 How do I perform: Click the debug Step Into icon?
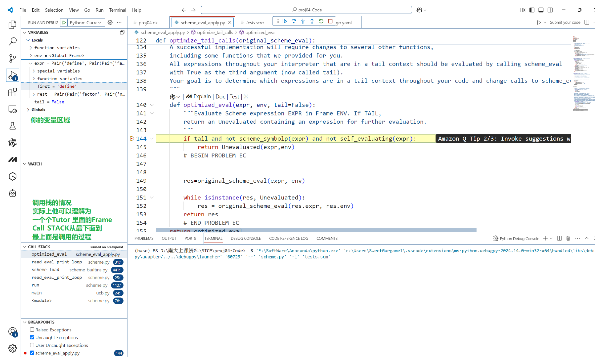[x=303, y=21]
